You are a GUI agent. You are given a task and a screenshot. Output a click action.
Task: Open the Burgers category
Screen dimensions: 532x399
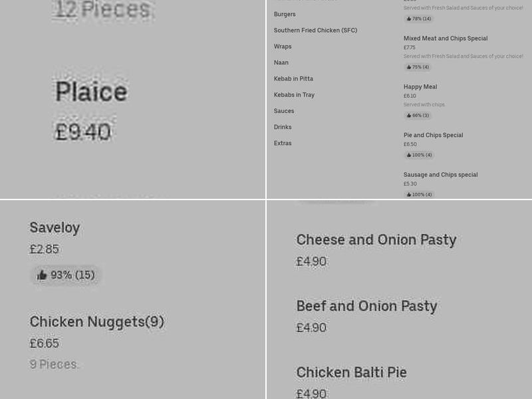[285, 14]
